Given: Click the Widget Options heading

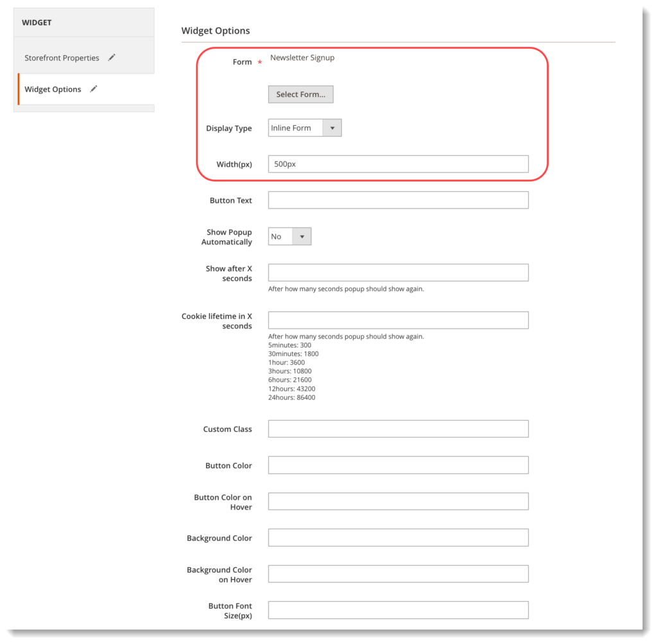Looking at the screenshot, I should pos(216,30).
